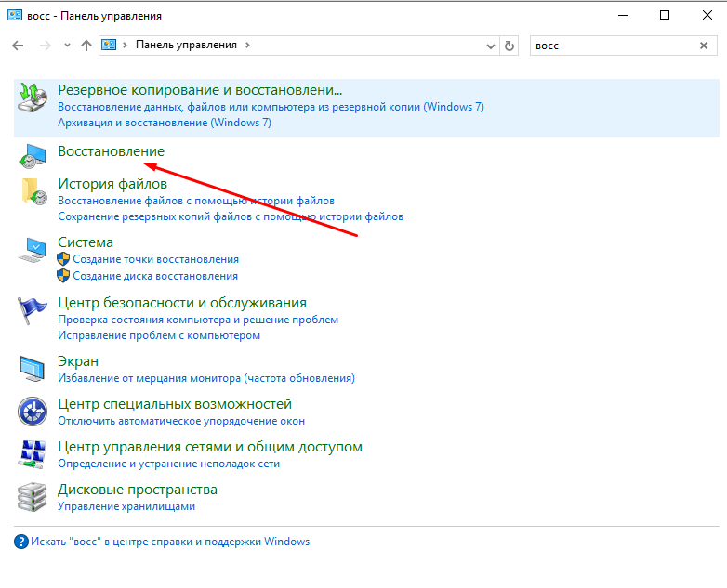Click the shield icon beside Создание диска восстановления
This screenshot has width=727, height=588.
click(63, 276)
